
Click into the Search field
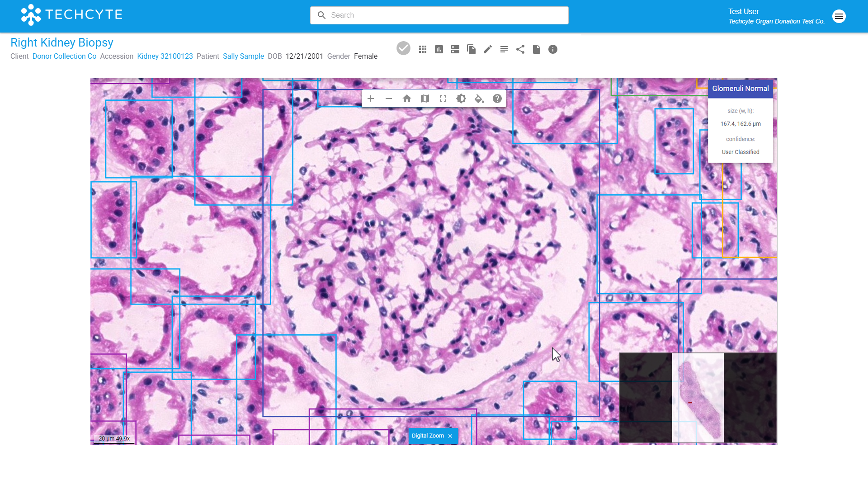click(445, 15)
